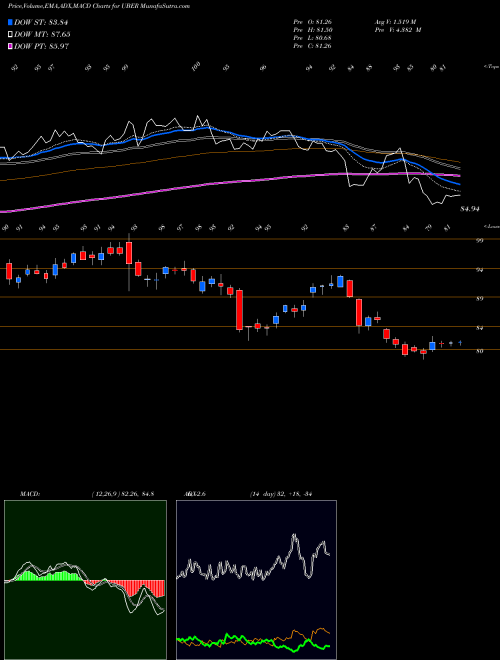
Task: Click the 'Pre L: 80.68' value
Action: 312,38
